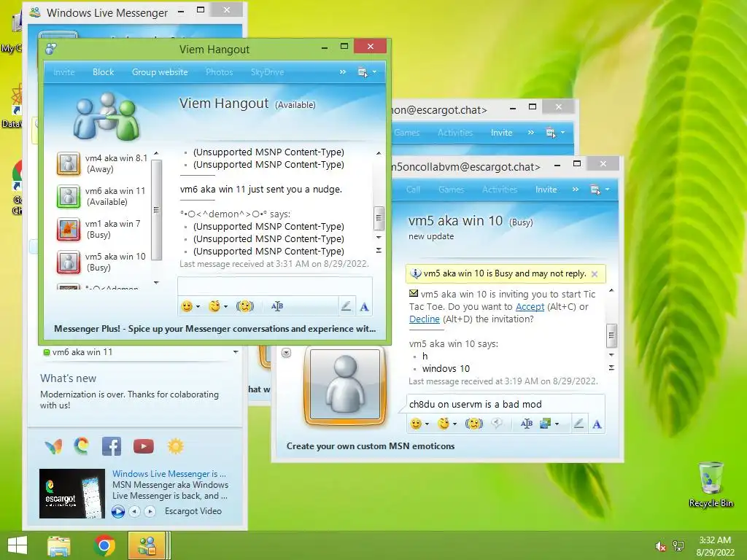Open Windows Live Messenger is... video link
This screenshot has width=747, height=560.
coord(169,474)
